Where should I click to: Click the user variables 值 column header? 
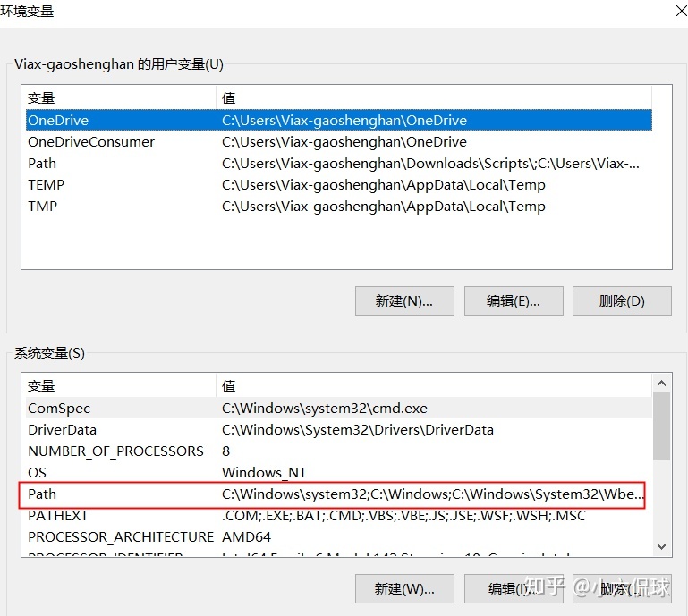point(434,97)
